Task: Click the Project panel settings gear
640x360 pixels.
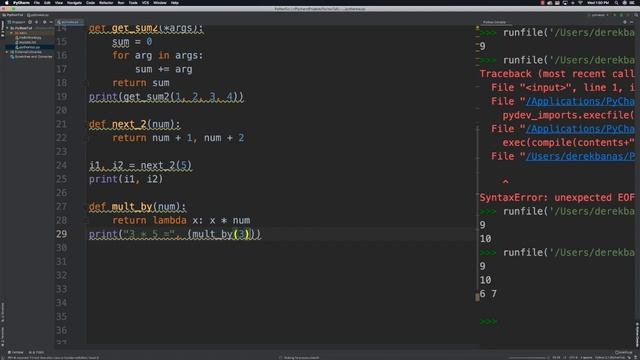Action: [x=44, y=22]
